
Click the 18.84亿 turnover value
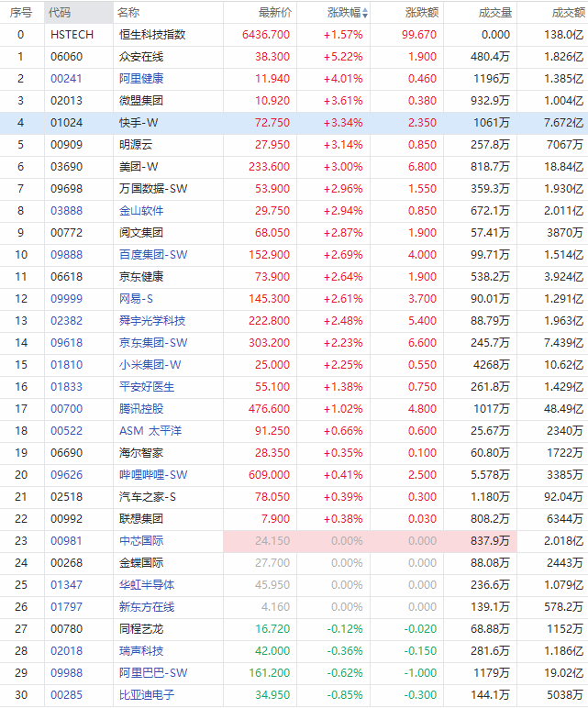(x=563, y=167)
